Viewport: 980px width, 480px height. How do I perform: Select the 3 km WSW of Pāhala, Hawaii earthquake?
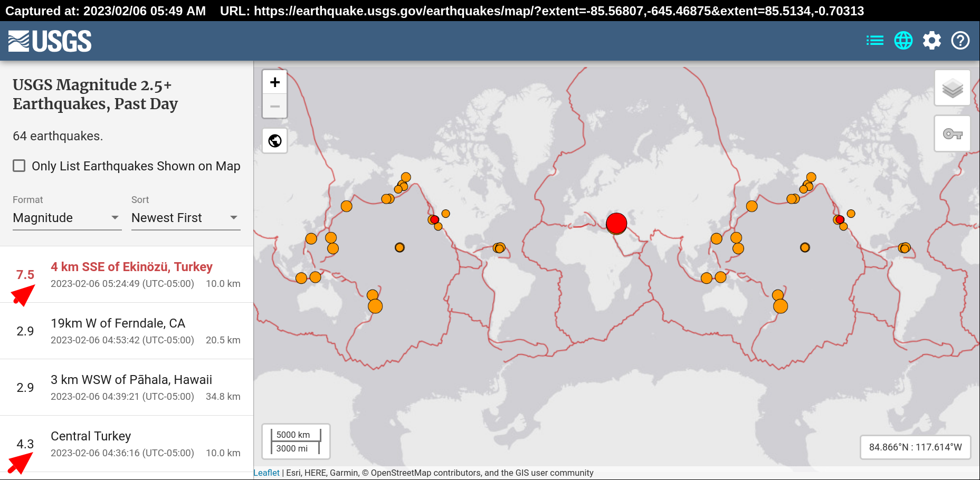tap(127, 387)
